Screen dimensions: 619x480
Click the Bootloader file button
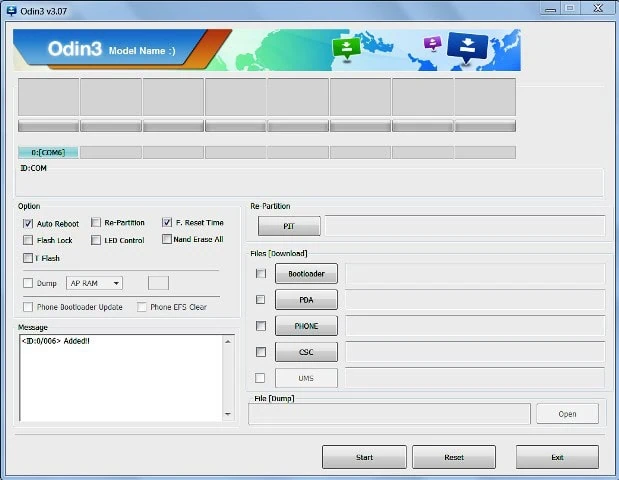[306, 274]
